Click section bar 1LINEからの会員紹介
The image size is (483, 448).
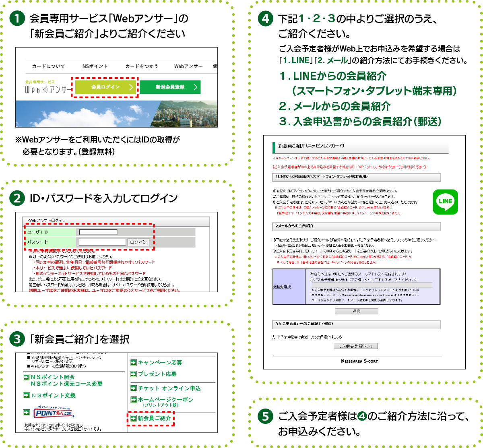click(x=356, y=177)
